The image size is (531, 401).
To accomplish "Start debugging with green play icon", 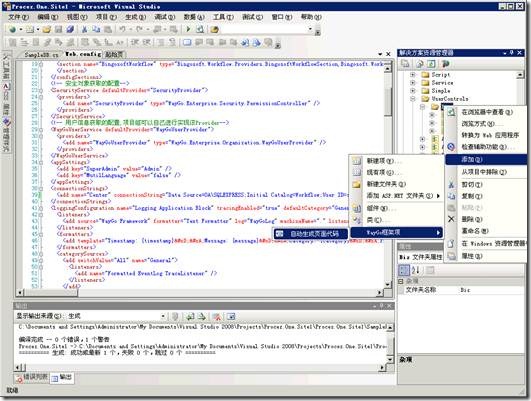I will (188, 30).
